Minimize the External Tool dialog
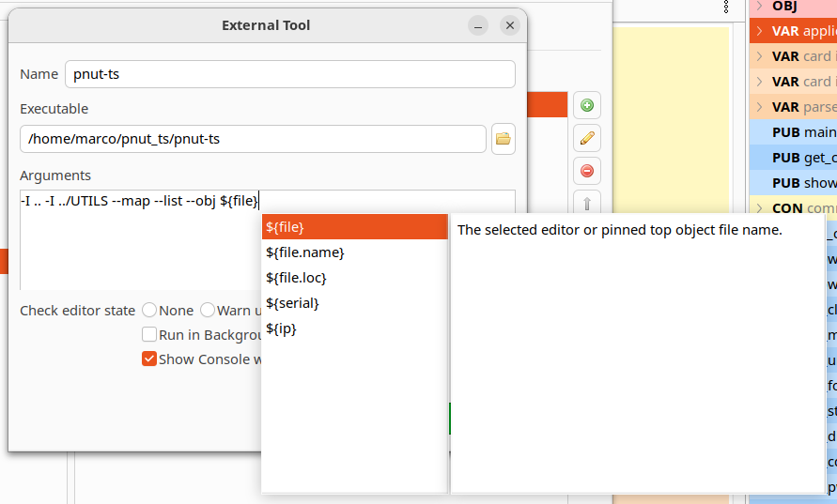 click(478, 25)
